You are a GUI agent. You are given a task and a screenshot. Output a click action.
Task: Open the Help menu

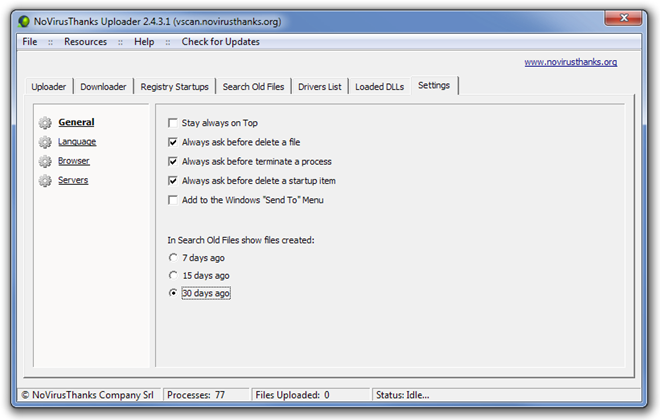click(144, 42)
